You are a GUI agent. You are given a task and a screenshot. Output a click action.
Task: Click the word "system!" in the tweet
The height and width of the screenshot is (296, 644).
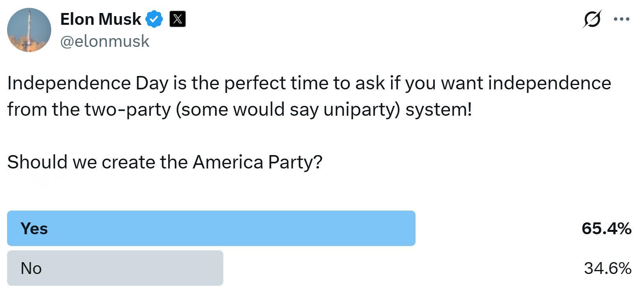[x=438, y=110]
